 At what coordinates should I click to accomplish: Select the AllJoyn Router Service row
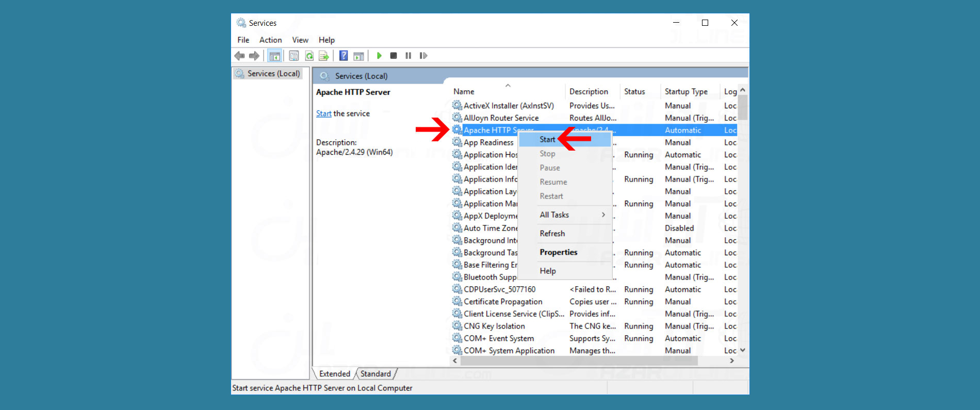pos(593,118)
